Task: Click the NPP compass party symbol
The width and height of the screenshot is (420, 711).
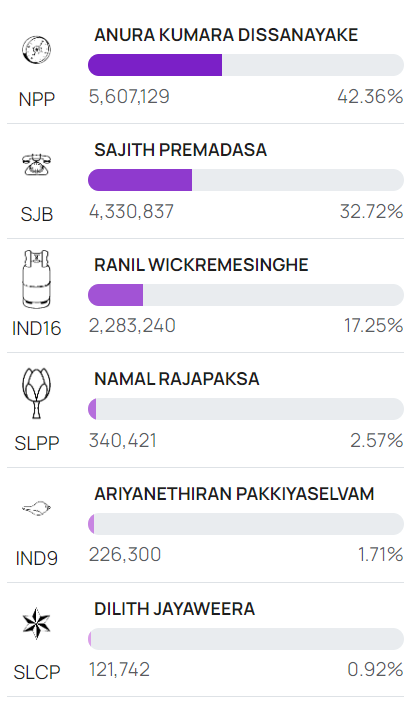Action: (36, 50)
